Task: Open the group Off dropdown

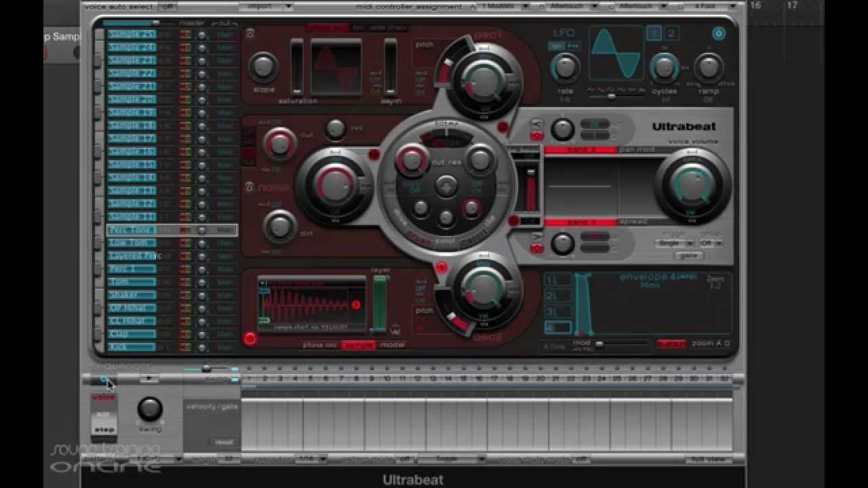Action: [x=711, y=243]
